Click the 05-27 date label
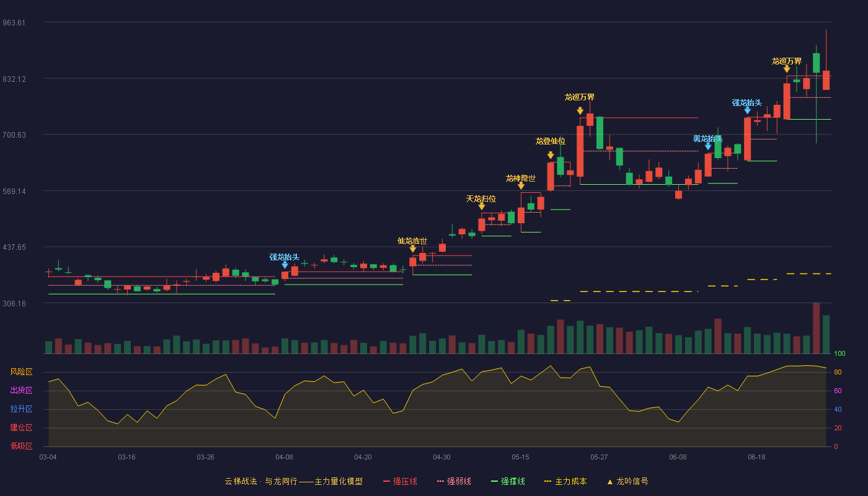This screenshot has width=868, height=496. pyautogui.click(x=599, y=457)
